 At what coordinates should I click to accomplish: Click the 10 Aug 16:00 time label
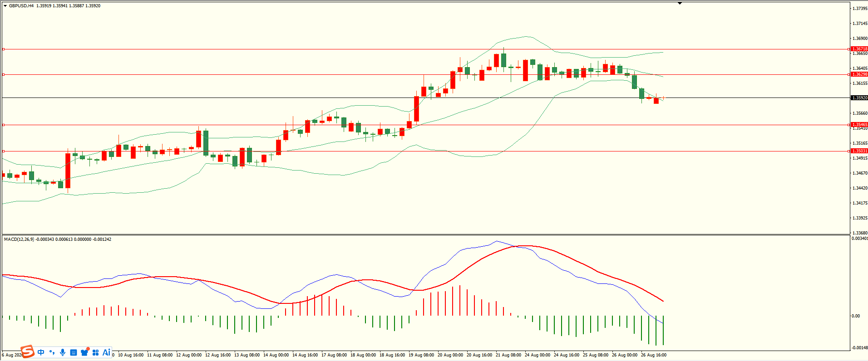pos(131,355)
